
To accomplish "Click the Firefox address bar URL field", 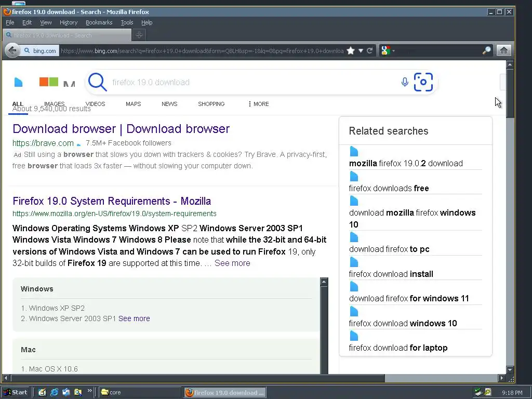I will (x=202, y=51).
